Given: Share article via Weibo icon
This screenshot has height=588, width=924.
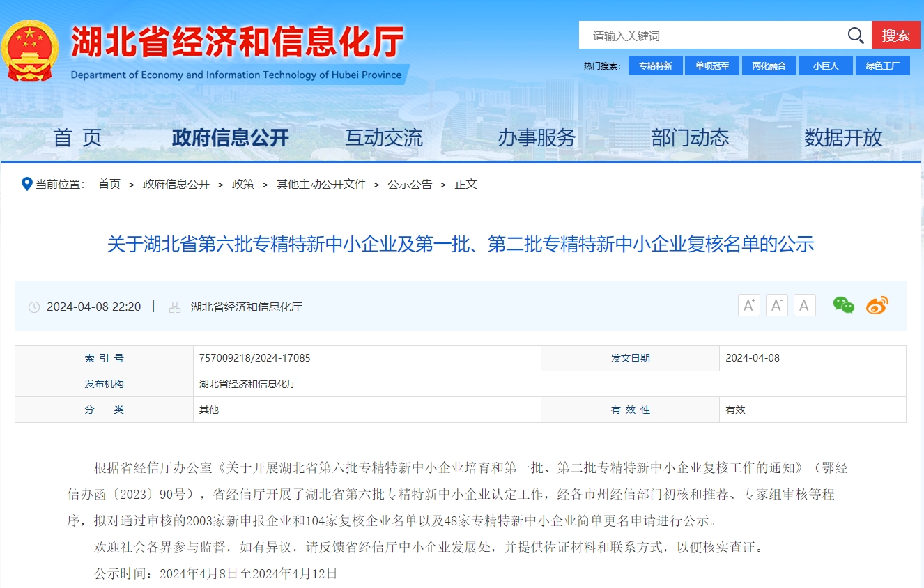Looking at the screenshot, I should coord(877,305).
